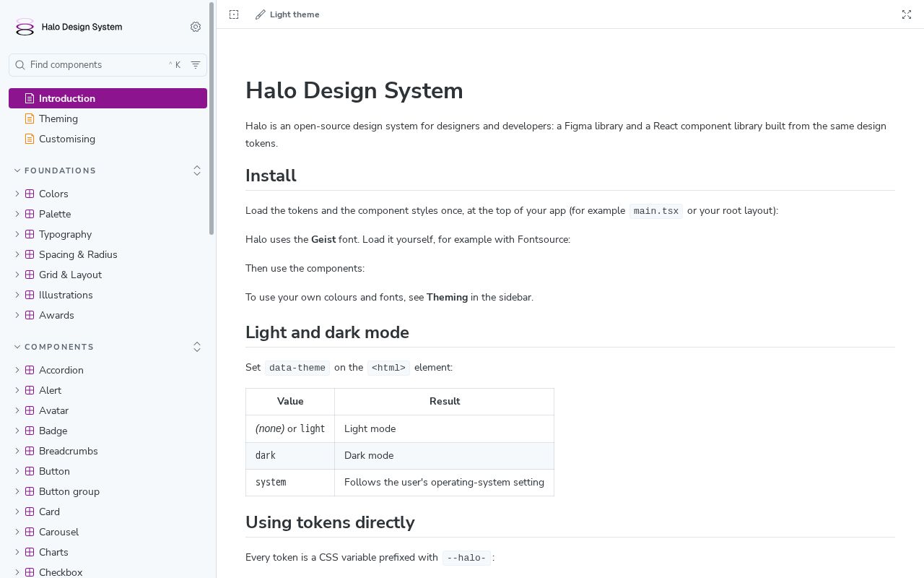Toggle the full screen icon

tap(907, 14)
